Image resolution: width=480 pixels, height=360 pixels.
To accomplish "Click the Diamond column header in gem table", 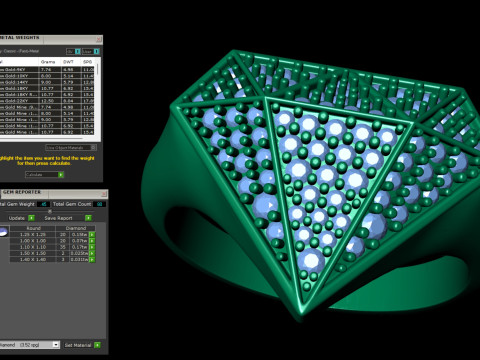I will pyautogui.click(x=76, y=228).
